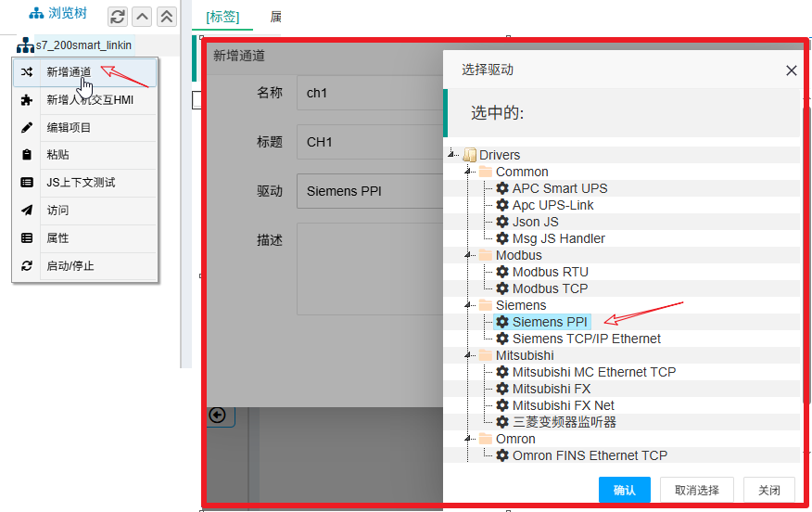
Task: Click the 名称 input field containing ch1
Action: click(370, 93)
